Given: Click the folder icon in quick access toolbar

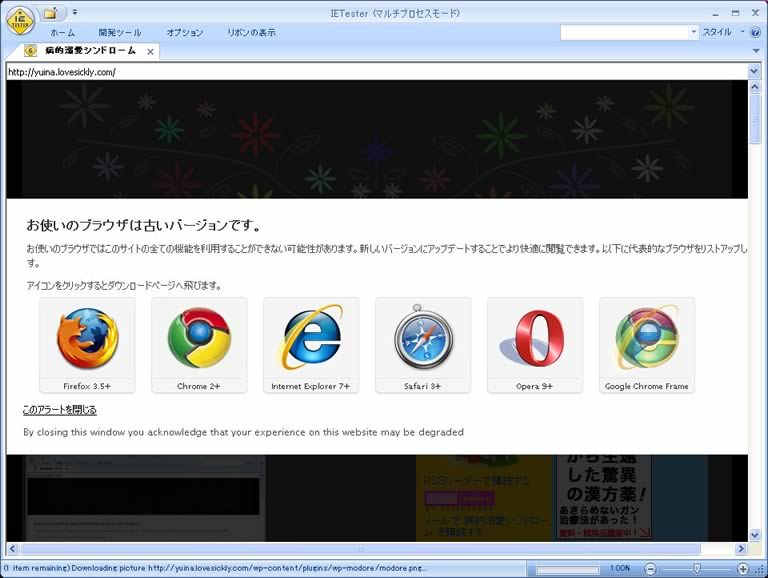Looking at the screenshot, I should [x=50, y=13].
